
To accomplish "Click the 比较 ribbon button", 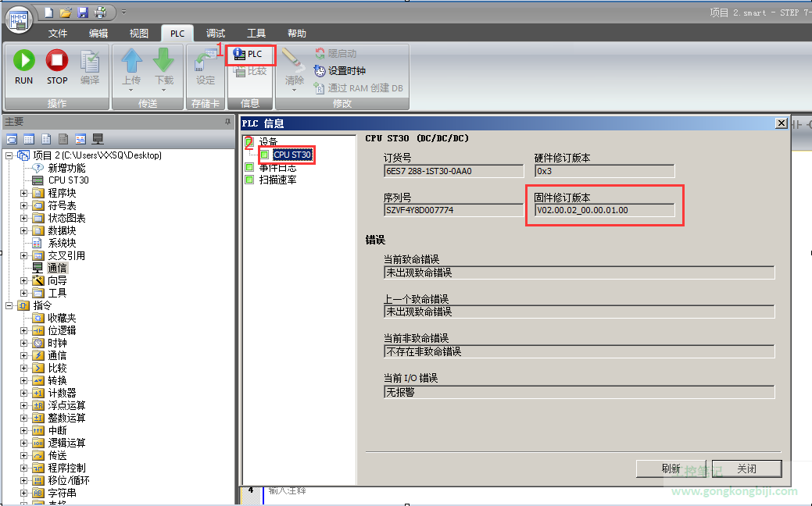I will click(x=251, y=71).
